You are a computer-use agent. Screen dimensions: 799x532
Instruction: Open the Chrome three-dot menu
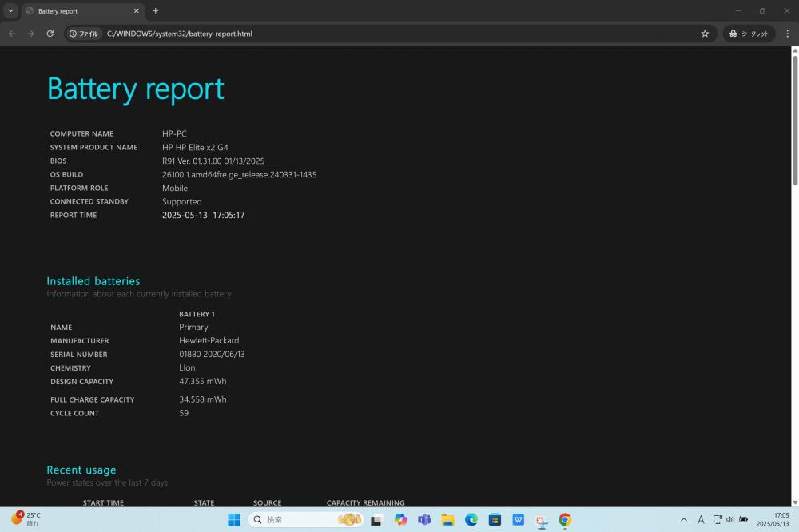pyautogui.click(x=787, y=34)
